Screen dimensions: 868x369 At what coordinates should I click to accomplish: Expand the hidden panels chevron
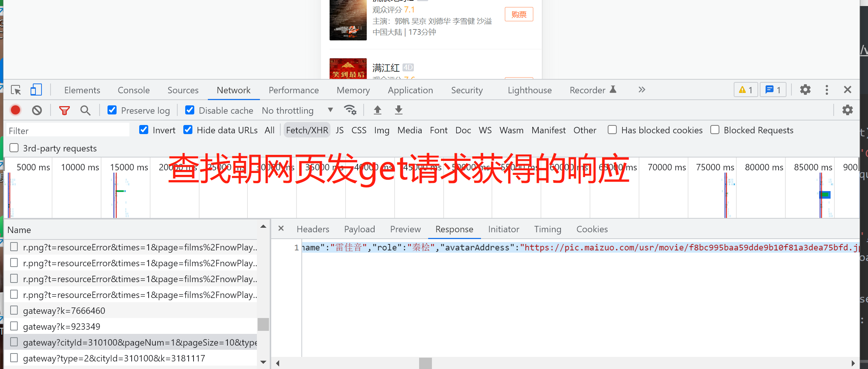641,90
